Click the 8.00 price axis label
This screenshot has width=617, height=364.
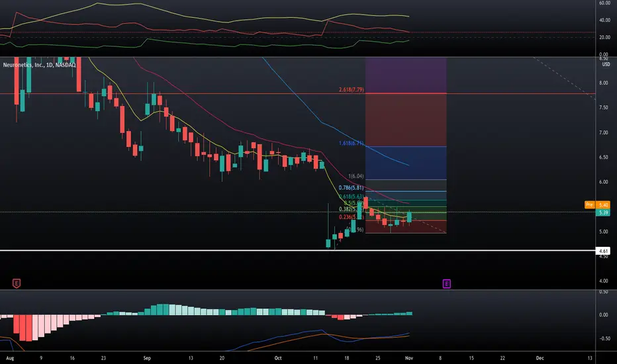(x=603, y=83)
